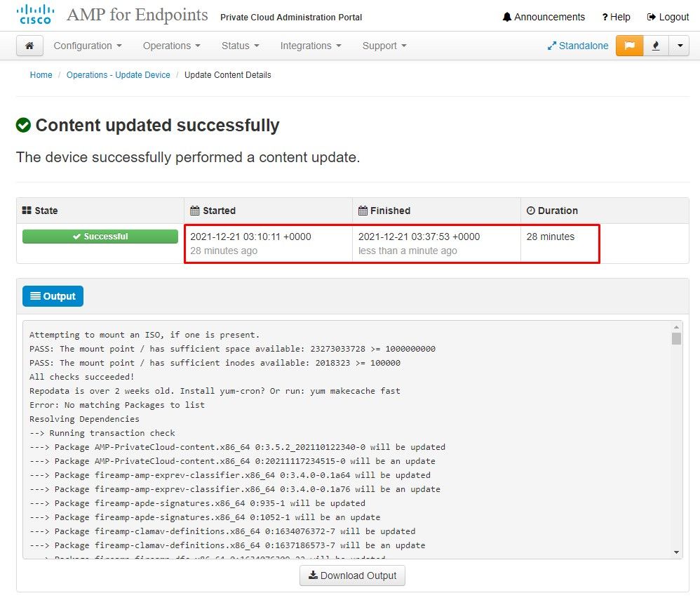Log out via the Logout link
The height and width of the screenshot is (605, 700).
[668, 17]
